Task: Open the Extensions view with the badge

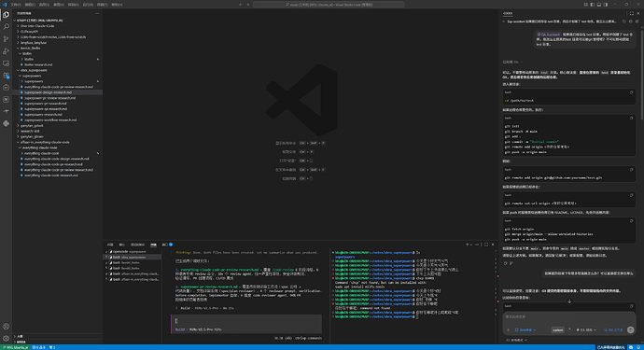Action: coord(6,76)
